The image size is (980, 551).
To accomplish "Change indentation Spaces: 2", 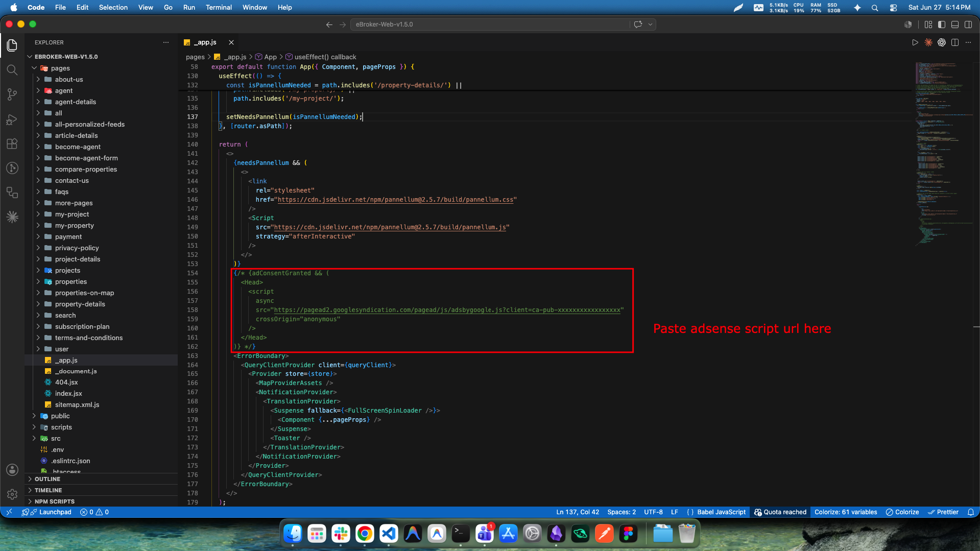I will 622,512.
